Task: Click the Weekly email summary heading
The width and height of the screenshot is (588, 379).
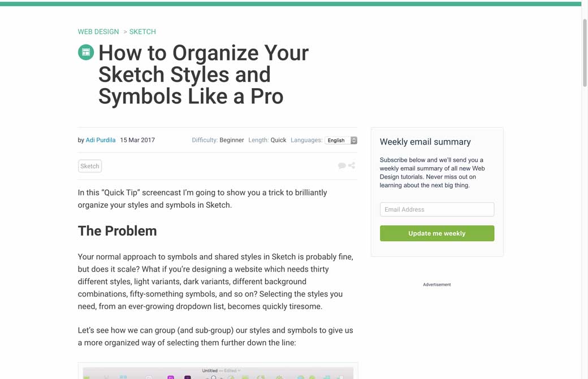Action: [425, 142]
